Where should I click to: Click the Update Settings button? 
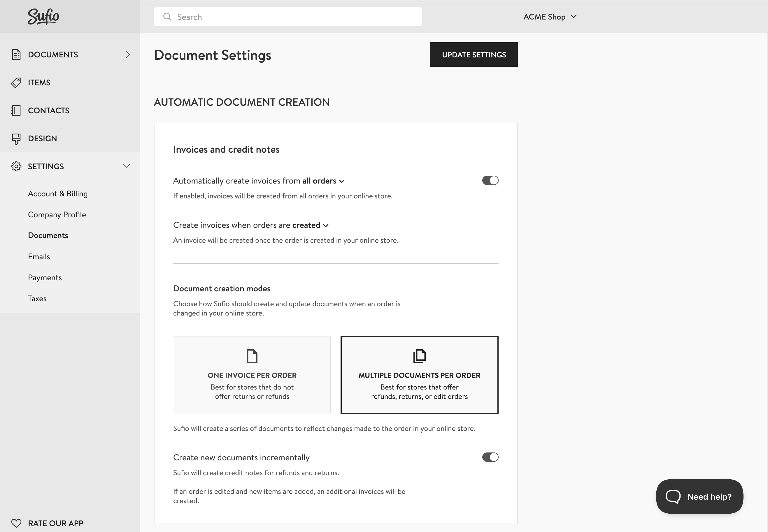(474, 54)
